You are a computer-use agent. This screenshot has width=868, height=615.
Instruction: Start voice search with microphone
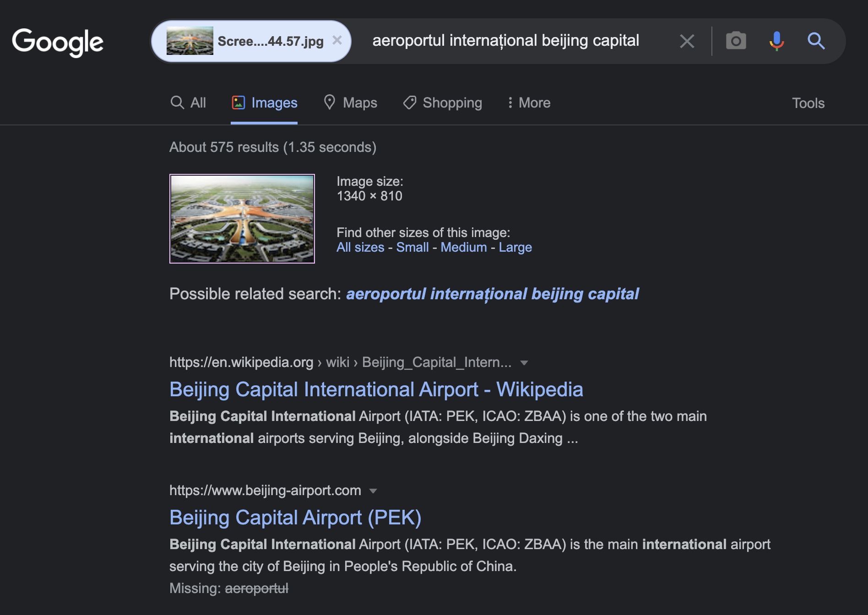776,41
